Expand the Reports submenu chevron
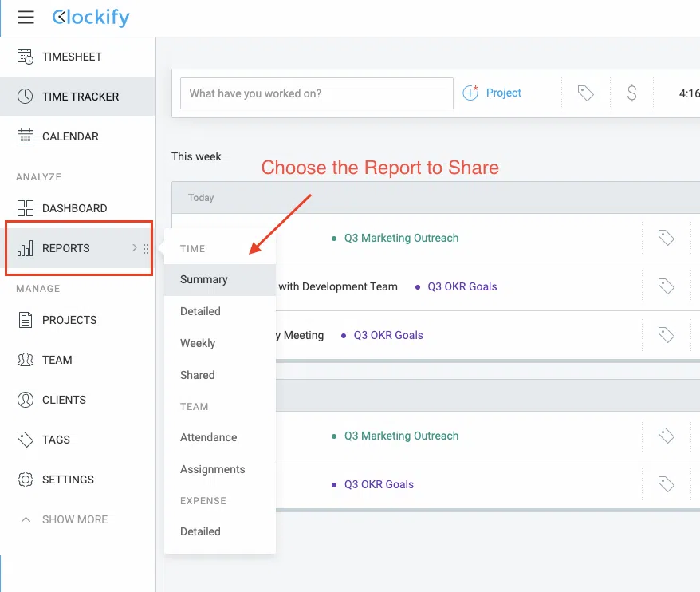This screenshot has width=700, height=592. click(x=134, y=248)
